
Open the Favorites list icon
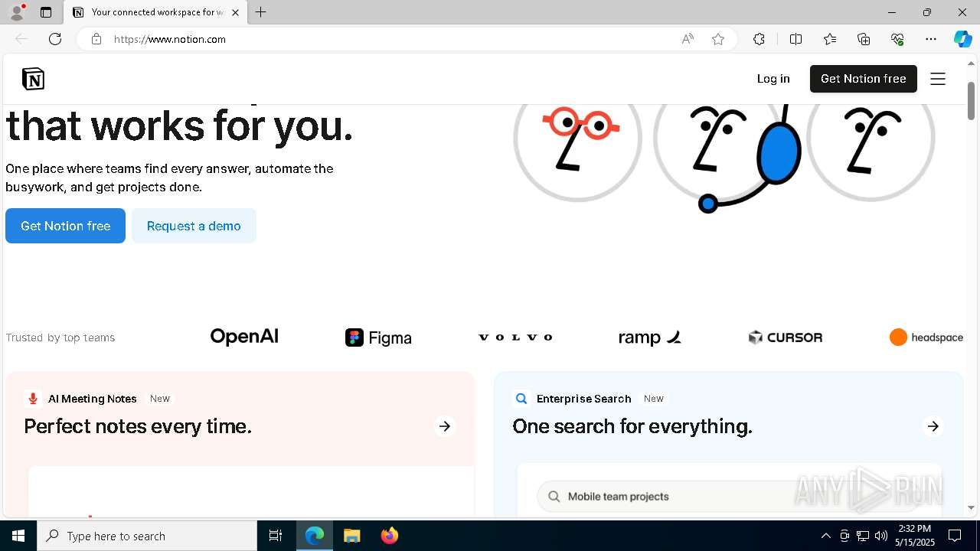[830, 39]
